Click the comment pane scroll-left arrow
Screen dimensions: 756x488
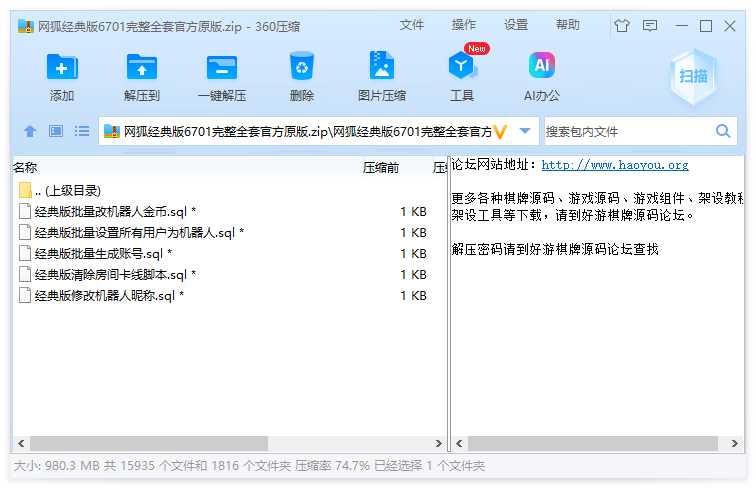coord(459,443)
